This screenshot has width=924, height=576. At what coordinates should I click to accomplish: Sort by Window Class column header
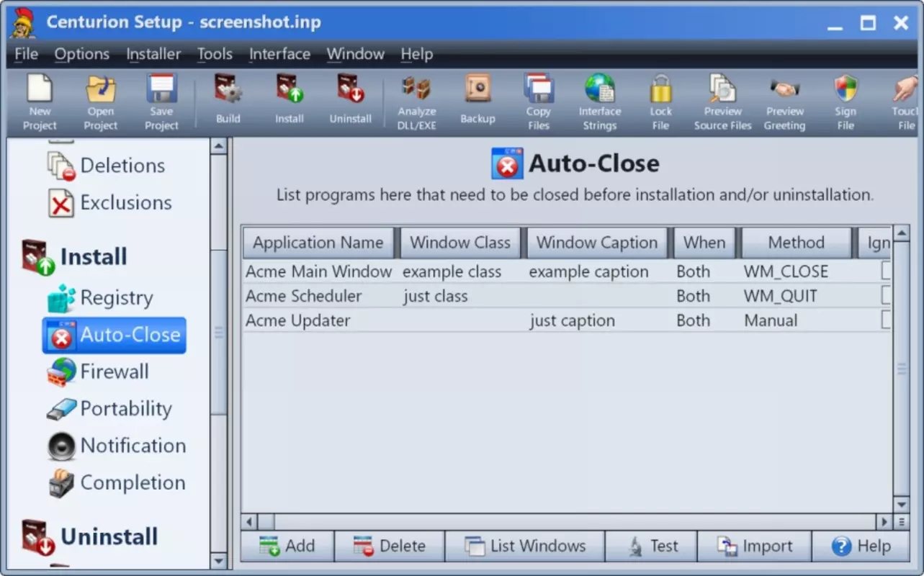(460, 243)
